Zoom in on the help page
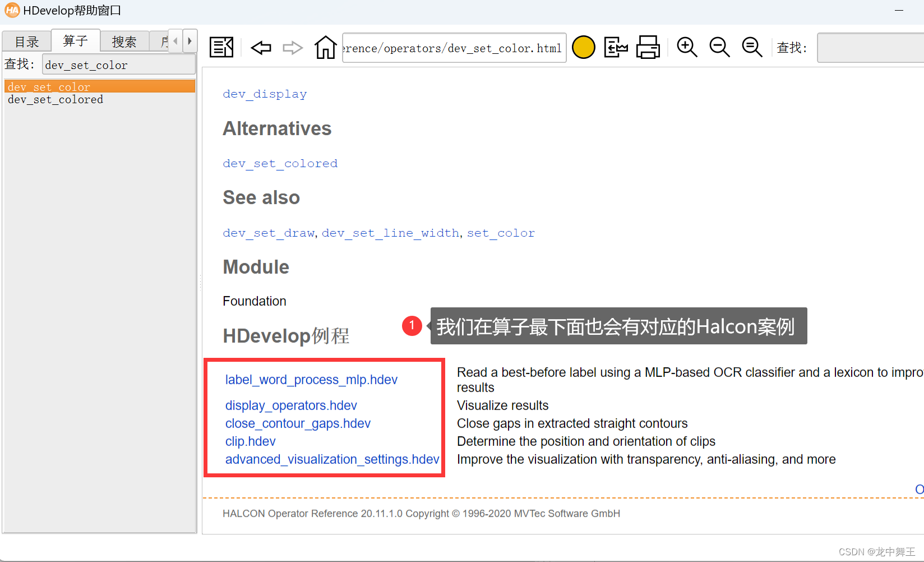This screenshot has height=562, width=924. click(x=687, y=47)
